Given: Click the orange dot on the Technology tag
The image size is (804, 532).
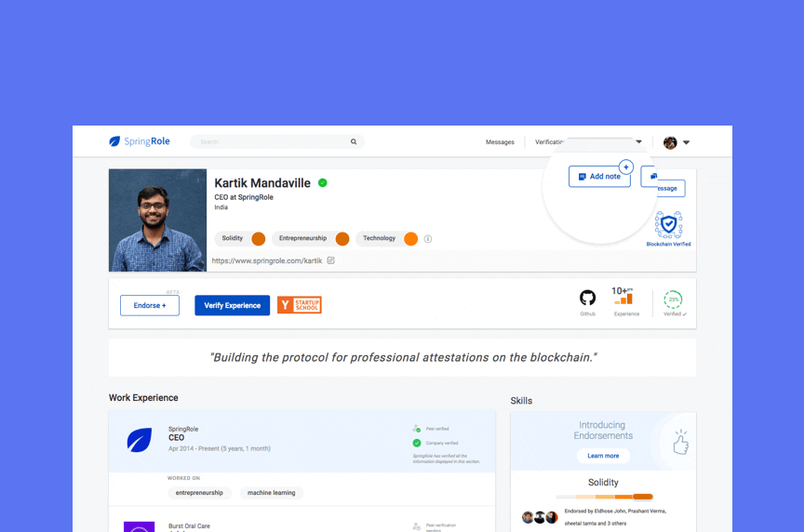Looking at the screenshot, I should pyautogui.click(x=410, y=239).
